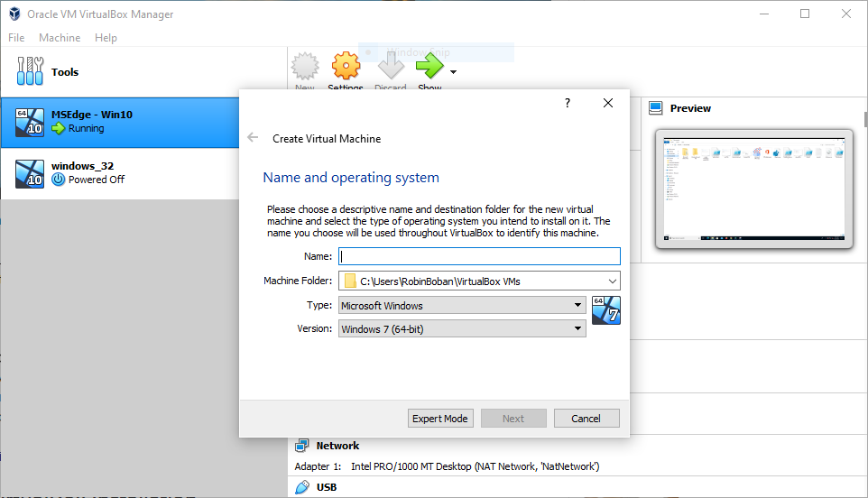
Task: Click the details pane vertical scrollbar
Action: click(x=866, y=119)
